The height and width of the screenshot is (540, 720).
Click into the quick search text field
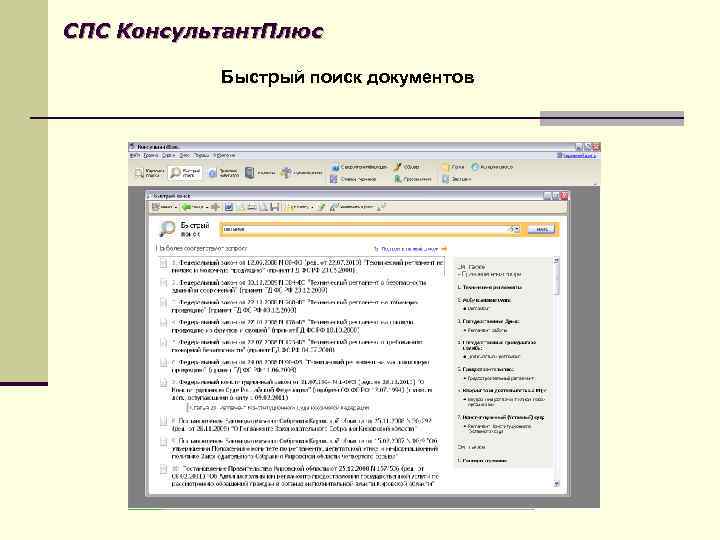tap(365, 229)
